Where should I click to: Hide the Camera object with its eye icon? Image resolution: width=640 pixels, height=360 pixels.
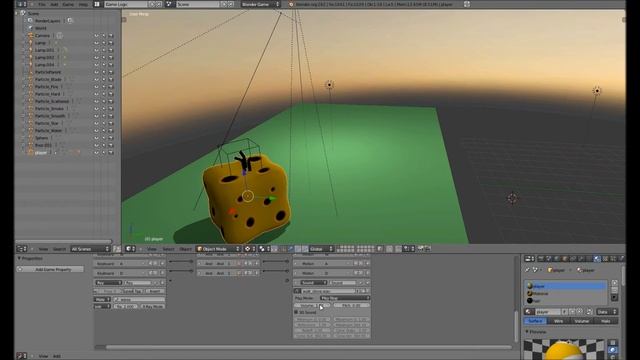coord(96,36)
